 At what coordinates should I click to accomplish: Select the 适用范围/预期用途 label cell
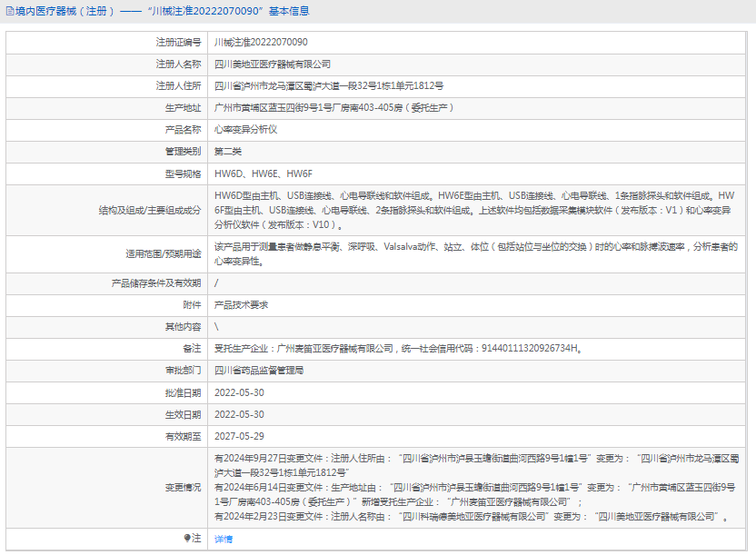(107, 254)
